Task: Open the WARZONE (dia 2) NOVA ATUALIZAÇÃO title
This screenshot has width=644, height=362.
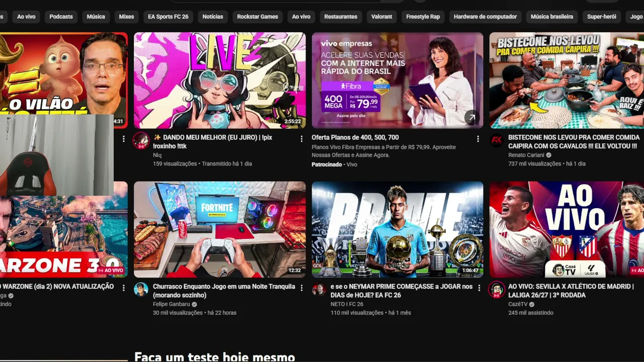Action: click(x=57, y=287)
